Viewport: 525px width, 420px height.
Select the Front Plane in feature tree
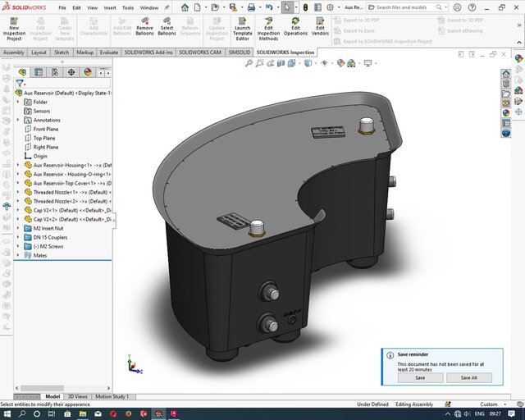pos(45,129)
